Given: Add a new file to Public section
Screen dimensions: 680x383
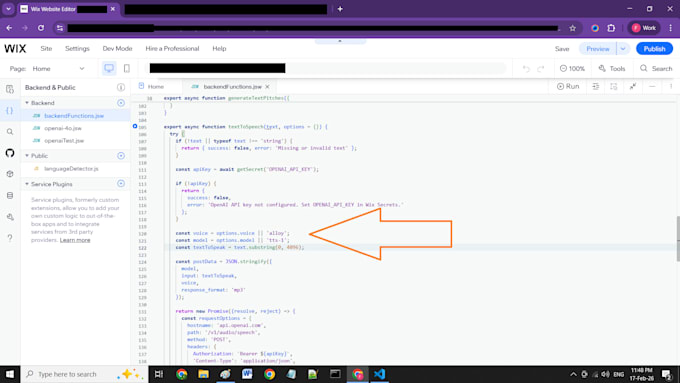Looking at the screenshot, I should tap(121, 156).
